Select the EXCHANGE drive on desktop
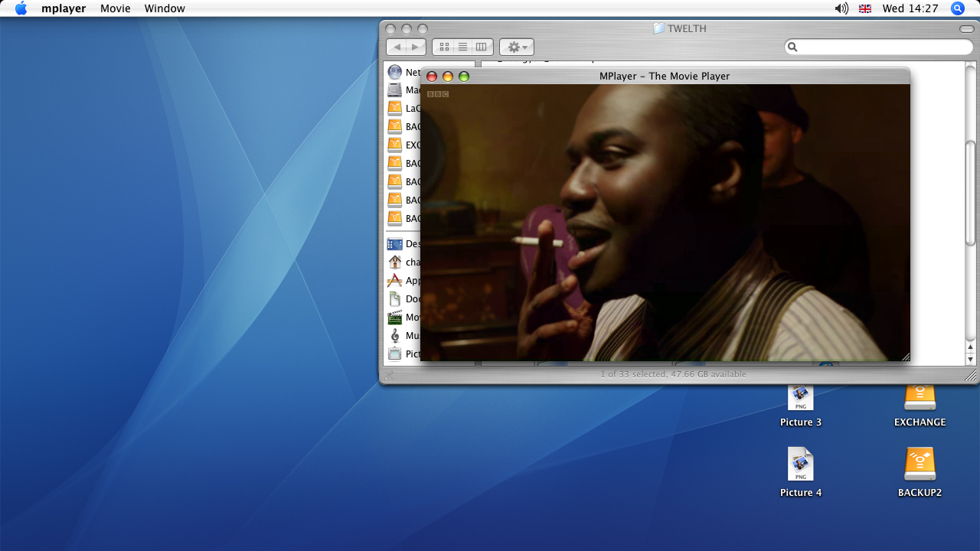Image resolution: width=980 pixels, height=551 pixels. point(920,406)
